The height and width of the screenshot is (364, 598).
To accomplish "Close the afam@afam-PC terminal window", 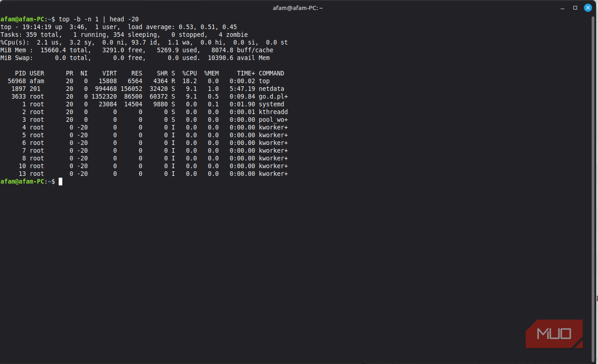I will coord(588,8).
